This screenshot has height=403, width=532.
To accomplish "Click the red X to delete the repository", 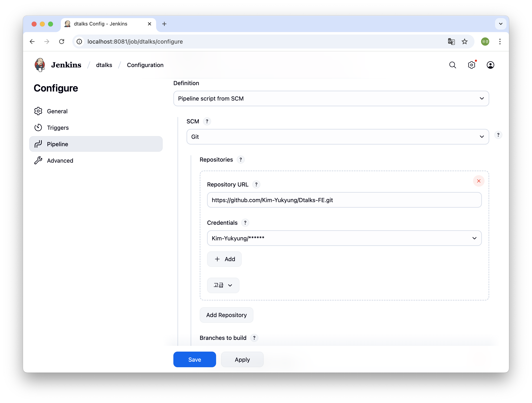I will [478, 181].
